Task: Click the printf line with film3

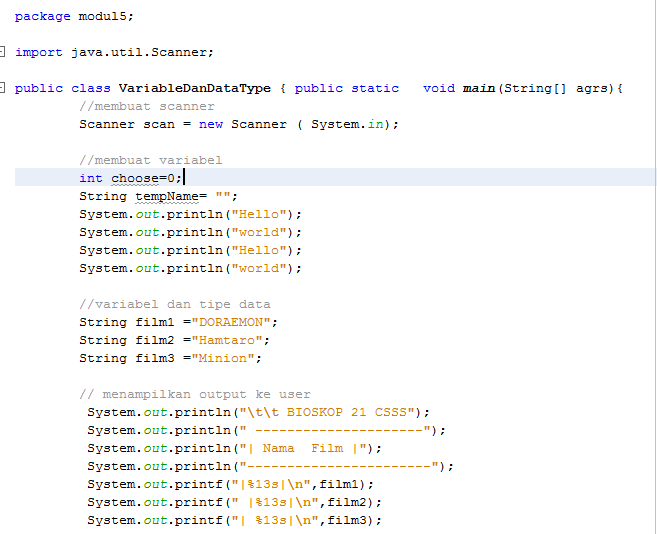Action: (x=235, y=521)
